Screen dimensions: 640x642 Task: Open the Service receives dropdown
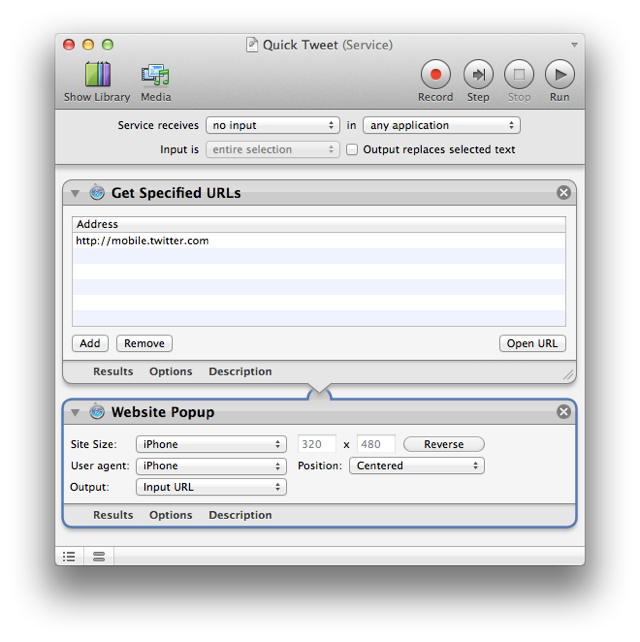point(273,126)
